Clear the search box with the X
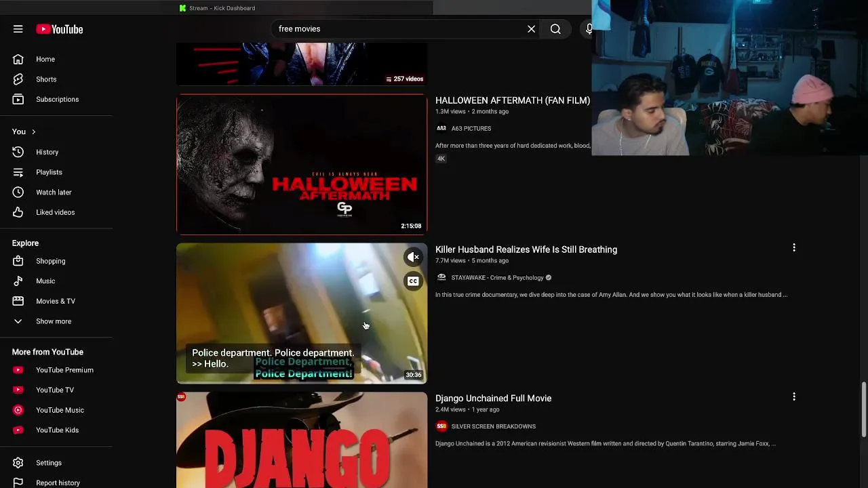Image resolution: width=868 pixels, height=488 pixels. point(532,29)
